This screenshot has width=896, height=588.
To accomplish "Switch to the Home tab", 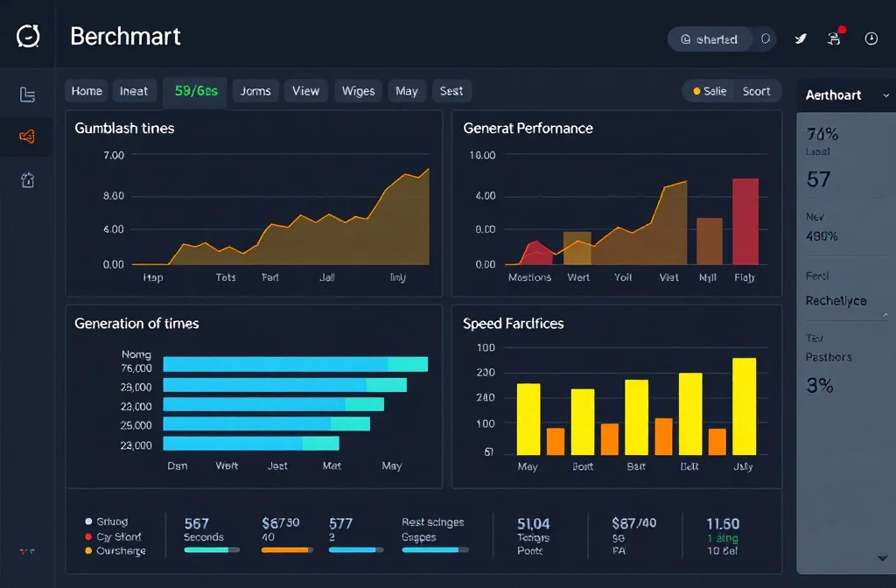I will [x=87, y=91].
